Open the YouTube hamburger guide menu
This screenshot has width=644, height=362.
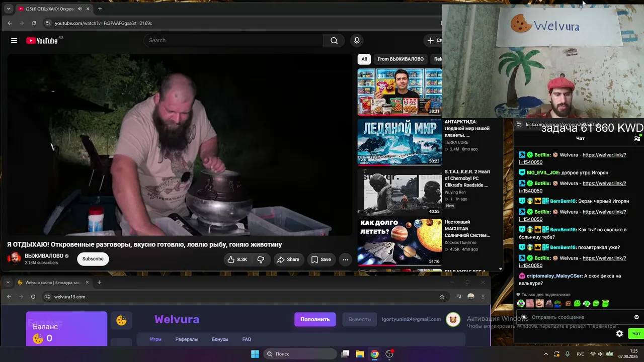(14, 41)
